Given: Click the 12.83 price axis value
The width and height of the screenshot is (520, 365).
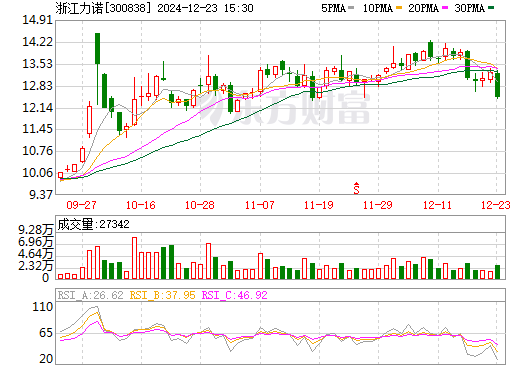Looking at the screenshot, I should pos(38,86).
